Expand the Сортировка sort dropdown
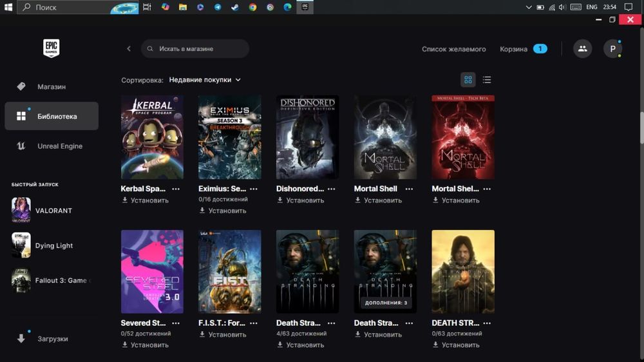Viewport: 644px width, 362px height. point(205,80)
